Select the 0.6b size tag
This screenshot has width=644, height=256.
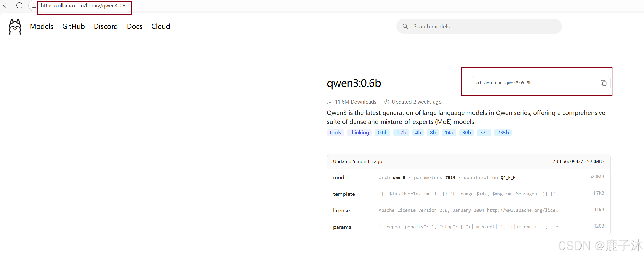(383, 132)
